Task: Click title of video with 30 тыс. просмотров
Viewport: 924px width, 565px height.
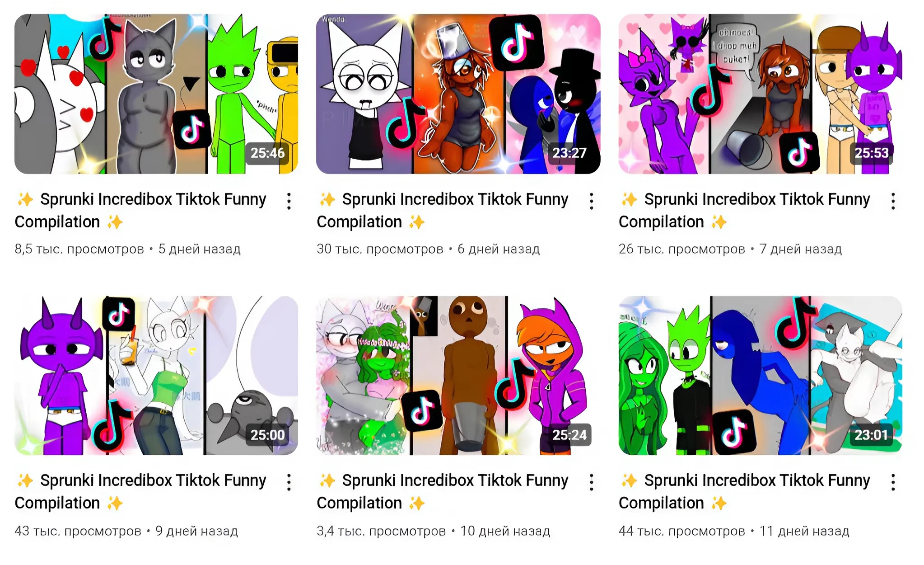Action: (x=443, y=211)
